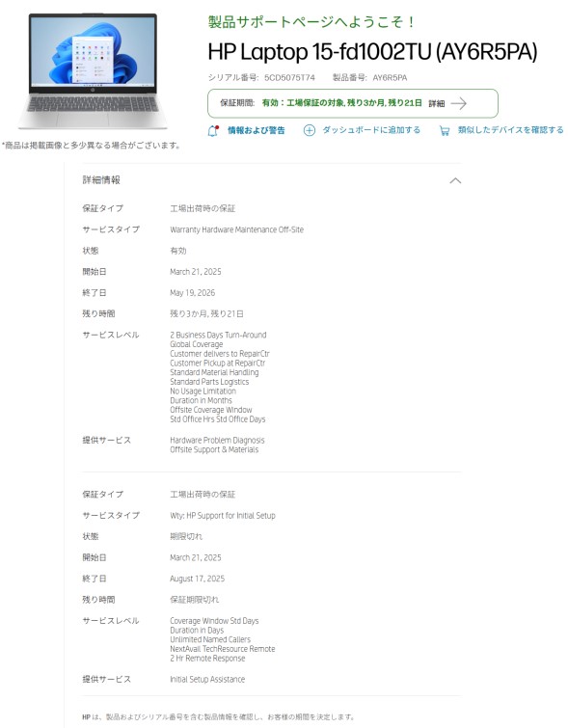Click the bell alert icon
The height and width of the screenshot is (728, 568).
tap(213, 131)
